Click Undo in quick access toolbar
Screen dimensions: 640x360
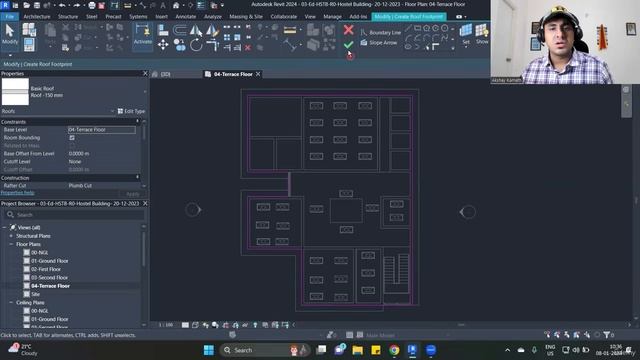[62, 5]
